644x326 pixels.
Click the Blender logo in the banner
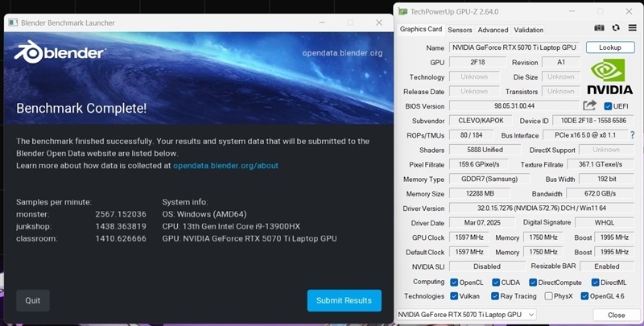pyautogui.click(x=60, y=53)
